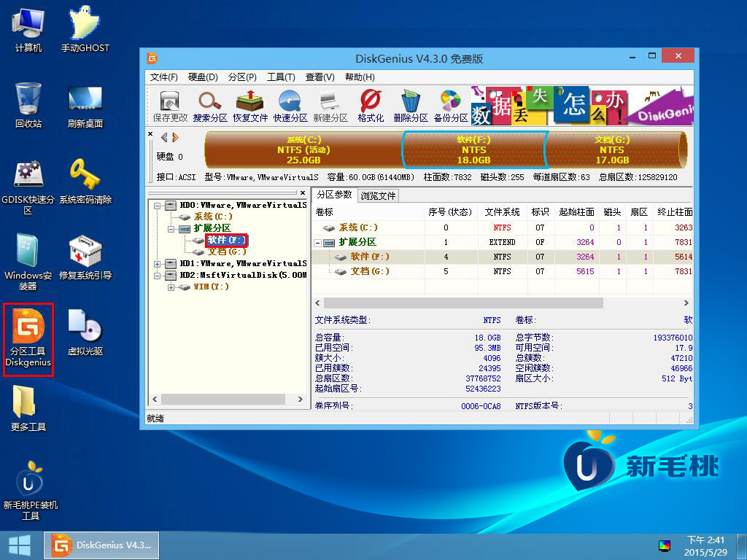
Task: Select the 软件(F:) row in partition table
Action: pos(503,257)
